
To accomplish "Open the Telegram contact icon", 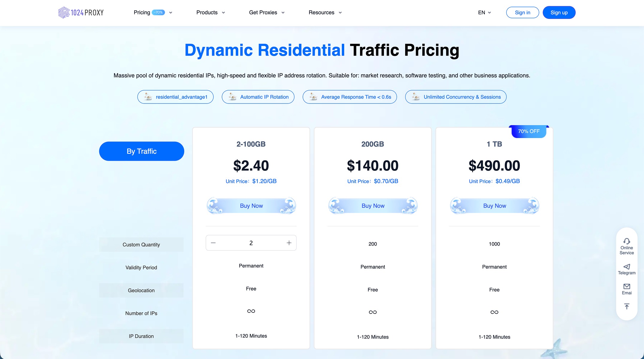I will point(627,267).
